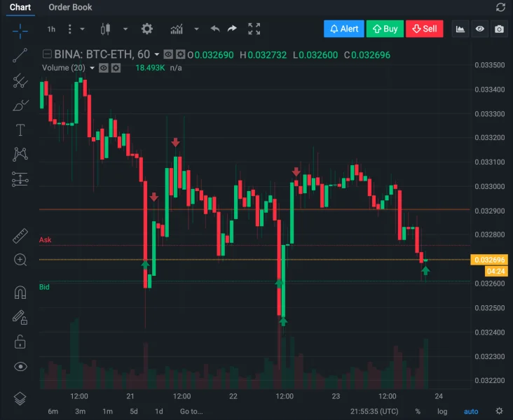The height and width of the screenshot is (420, 513).
Task: Take a chart snapshot with camera icon
Action: point(499,29)
